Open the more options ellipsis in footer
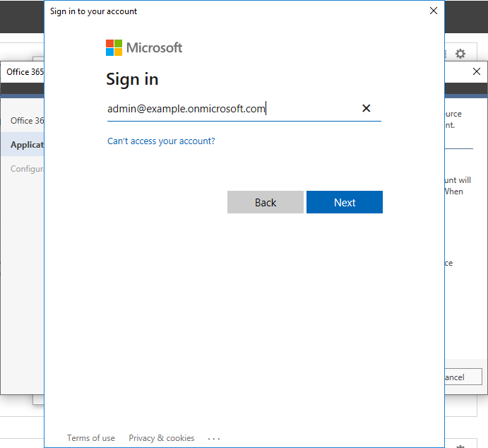 tap(214, 439)
